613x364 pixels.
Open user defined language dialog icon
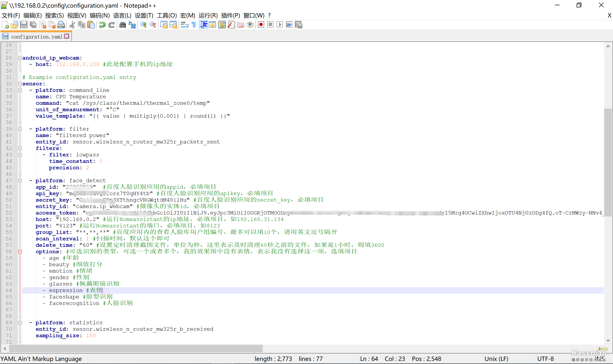213,25
